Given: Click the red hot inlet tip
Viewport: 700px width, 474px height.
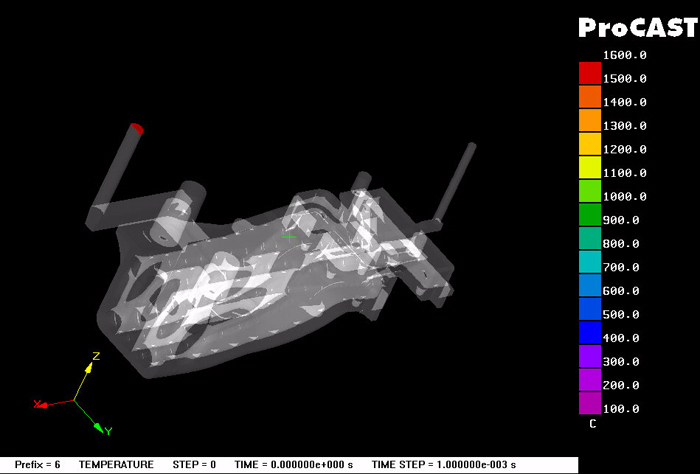Looking at the screenshot, I should click(x=137, y=129).
